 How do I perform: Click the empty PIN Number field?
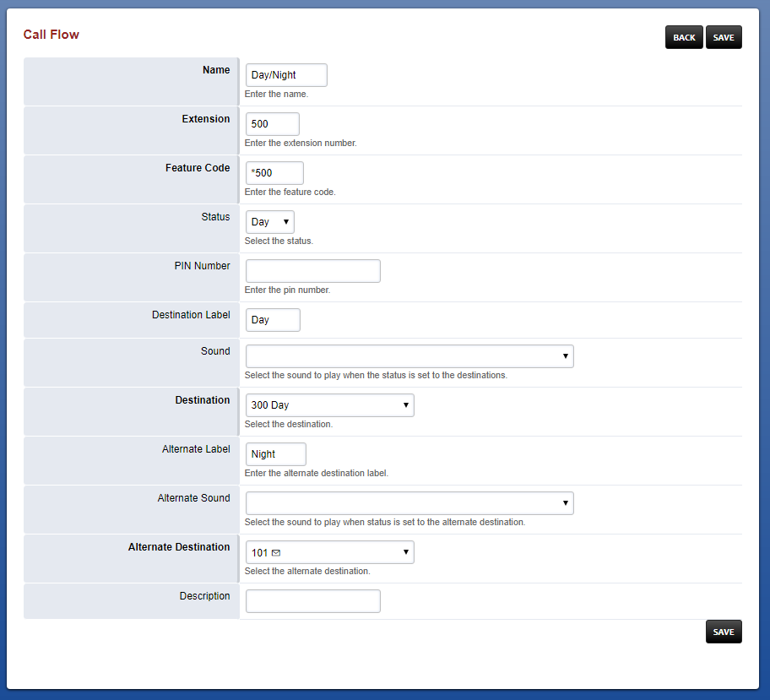tap(312, 271)
